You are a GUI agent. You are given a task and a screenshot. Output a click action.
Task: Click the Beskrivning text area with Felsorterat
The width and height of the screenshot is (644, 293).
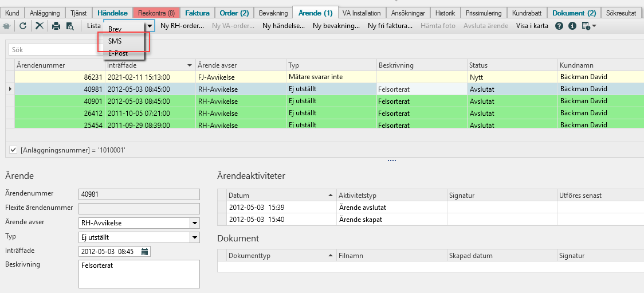(x=139, y=274)
